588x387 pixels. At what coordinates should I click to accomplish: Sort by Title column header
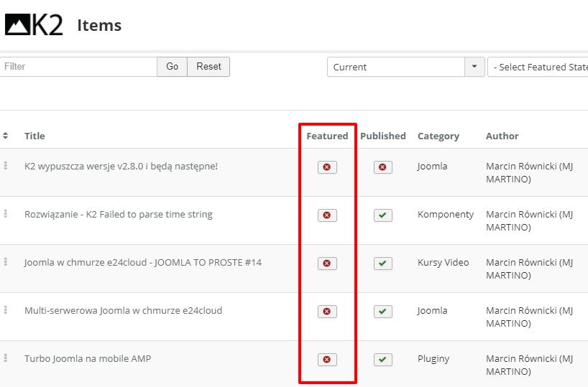(35, 136)
